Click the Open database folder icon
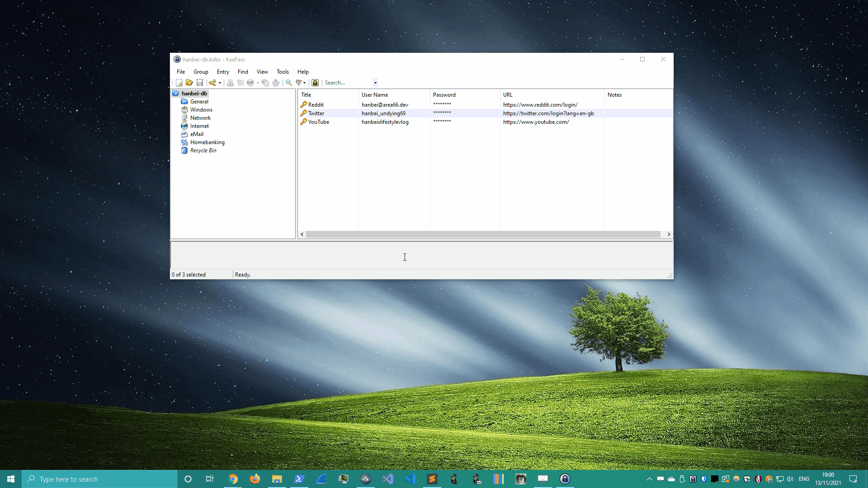The height and width of the screenshot is (488, 868). pyautogui.click(x=189, y=83)
